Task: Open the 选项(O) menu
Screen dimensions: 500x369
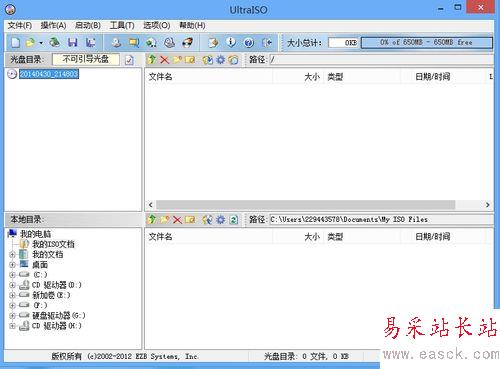Action: click(157, 25)
